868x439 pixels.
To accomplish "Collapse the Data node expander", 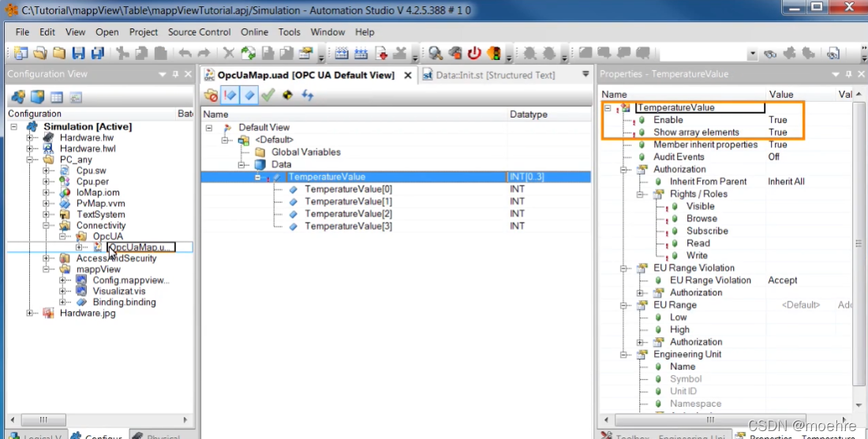I will click(x=241, y=165).
